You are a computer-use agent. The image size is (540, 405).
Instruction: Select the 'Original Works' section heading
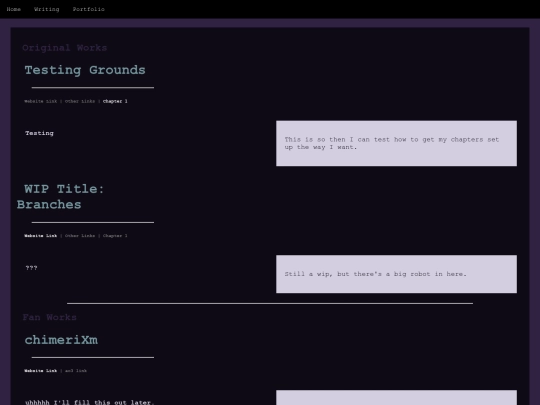coord(65,48)
